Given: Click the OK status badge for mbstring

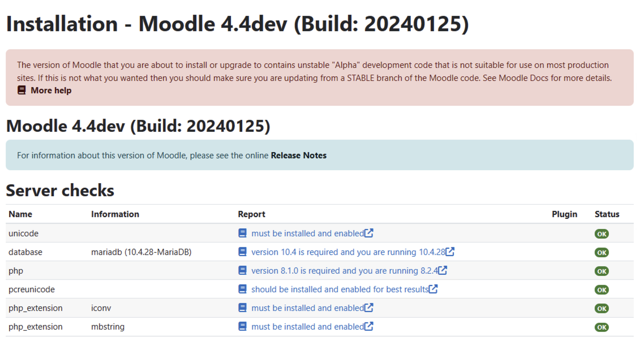Looking at the screenshot, I should click(x=602, y=327).
